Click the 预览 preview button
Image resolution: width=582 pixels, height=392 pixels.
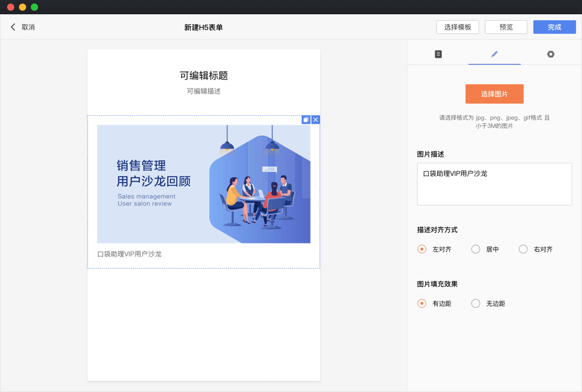coord(506,27)
